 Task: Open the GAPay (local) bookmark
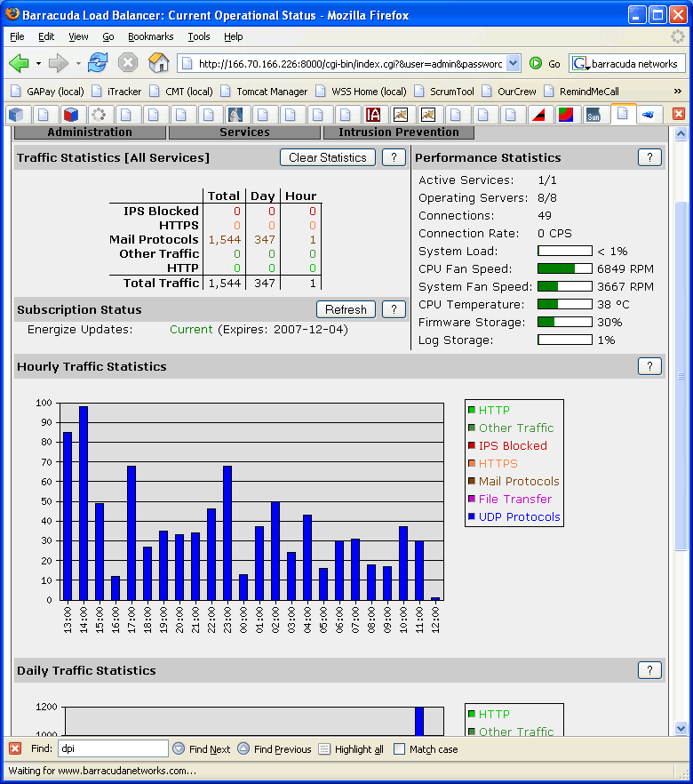pyautogui.click(x=47, y=92)
